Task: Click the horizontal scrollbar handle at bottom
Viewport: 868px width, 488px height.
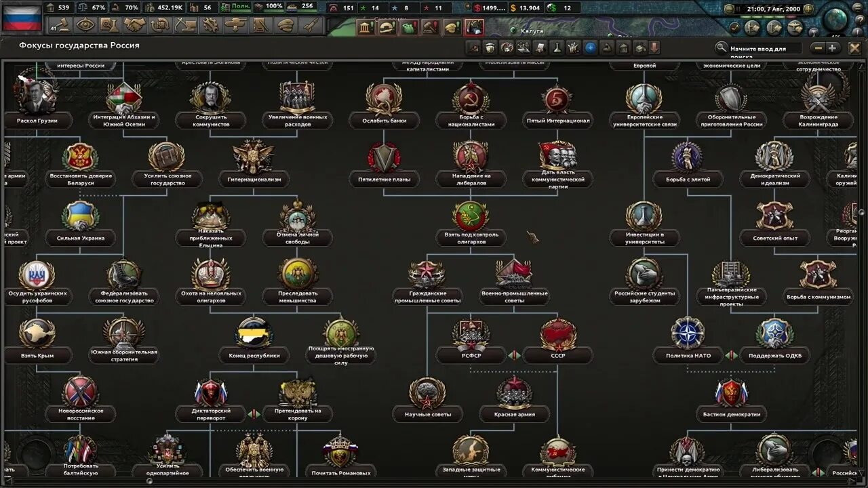Action: click(x=149, y=481)
